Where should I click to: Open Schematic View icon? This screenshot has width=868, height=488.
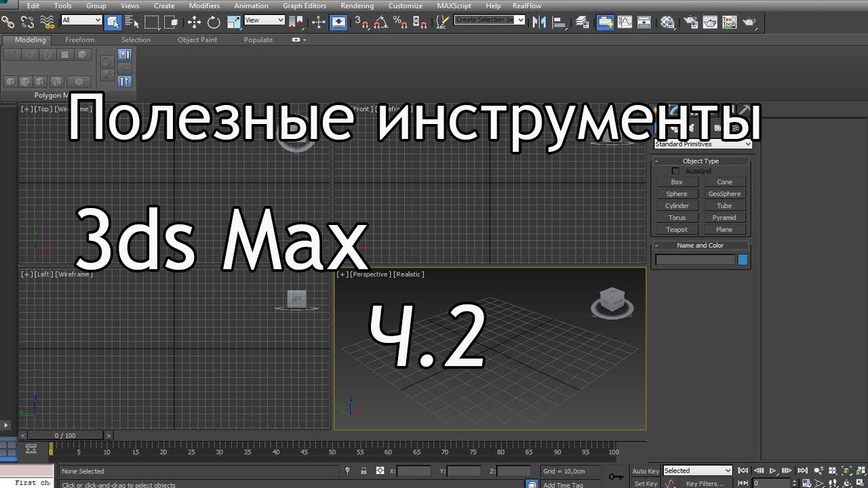[x=644, y=22]
